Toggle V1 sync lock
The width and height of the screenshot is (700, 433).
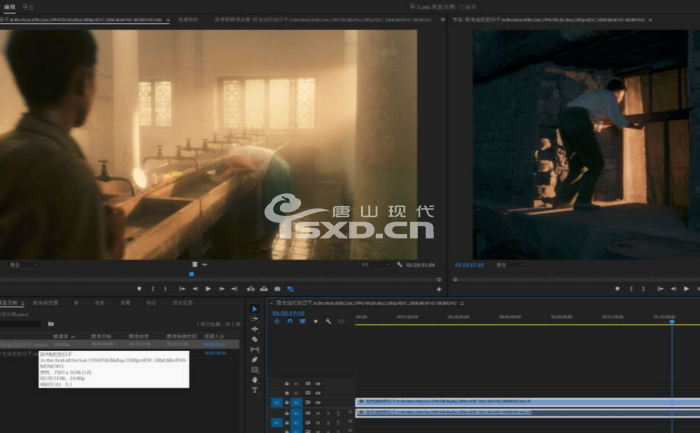click(308, 403)
